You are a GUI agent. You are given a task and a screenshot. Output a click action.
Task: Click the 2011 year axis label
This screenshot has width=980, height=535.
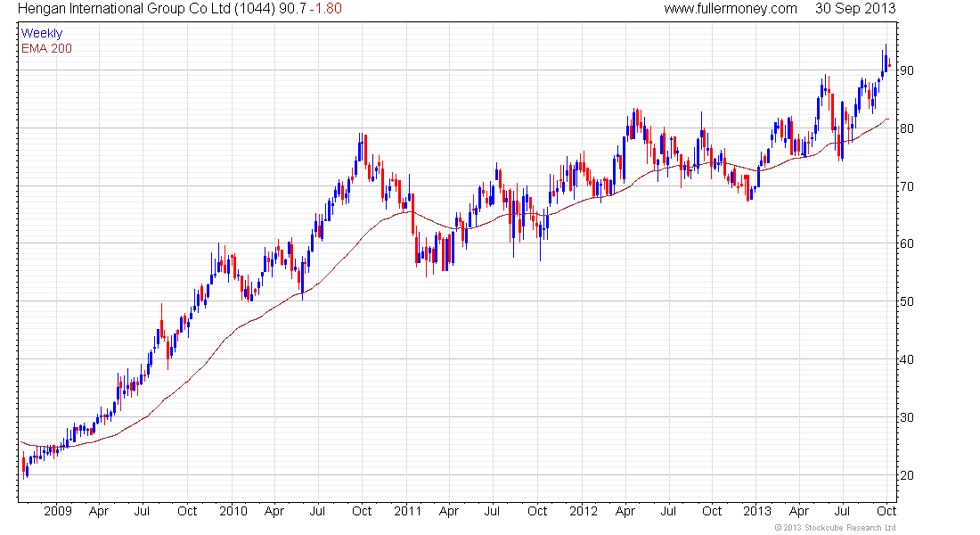[x=407, y=511]
